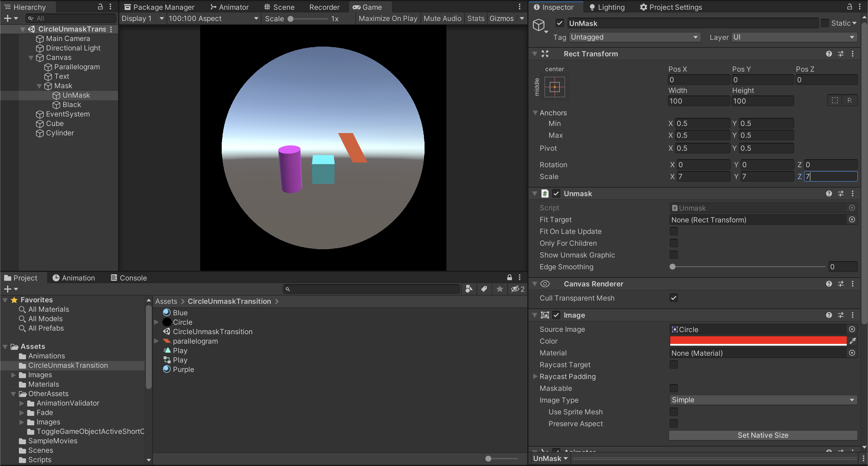
Task: Open Canvas Renderer three-dot menu
Action: pyautogui.click(x=853, y=284)
